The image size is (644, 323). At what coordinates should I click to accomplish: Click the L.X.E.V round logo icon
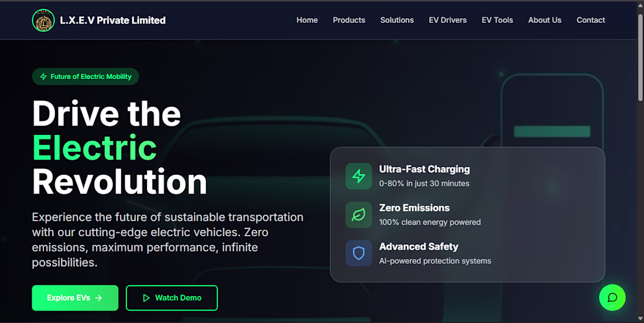click(43, 20)
